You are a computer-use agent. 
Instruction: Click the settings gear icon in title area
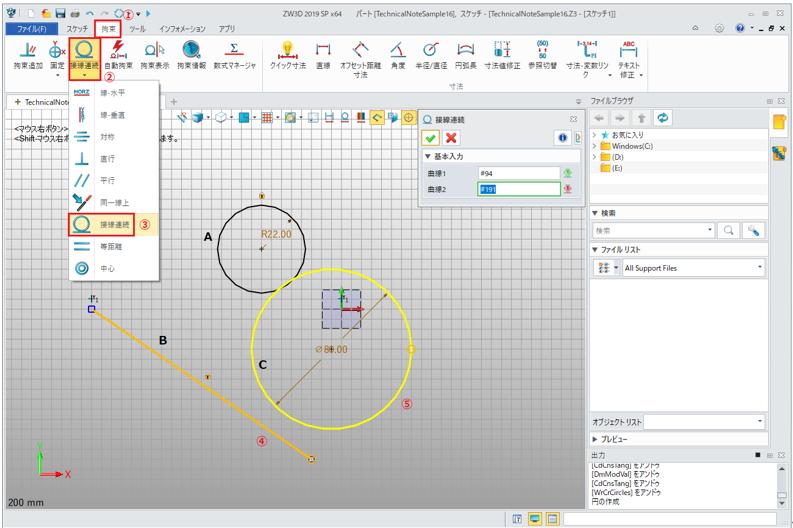pos(719,28)
